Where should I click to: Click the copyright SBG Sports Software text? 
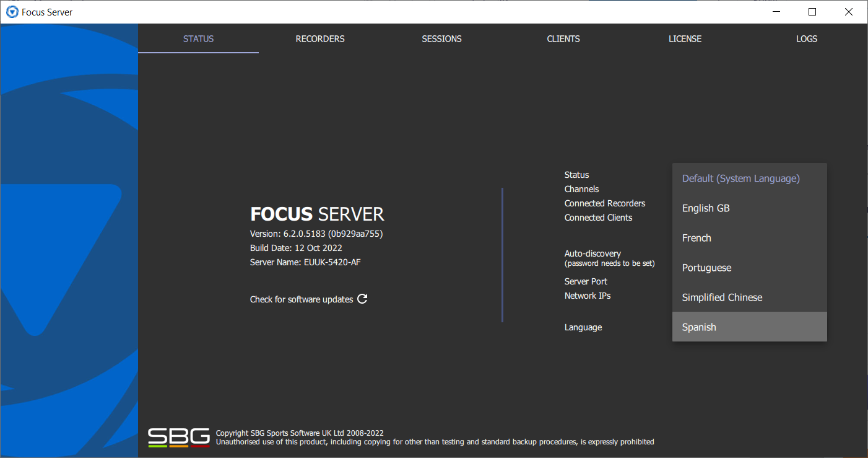click(x=300, y=433)
